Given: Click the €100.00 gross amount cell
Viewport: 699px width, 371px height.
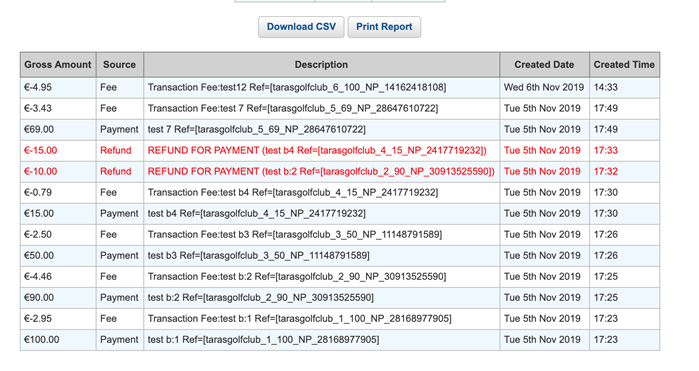Looking at the screenshot, I should point(58,340).
